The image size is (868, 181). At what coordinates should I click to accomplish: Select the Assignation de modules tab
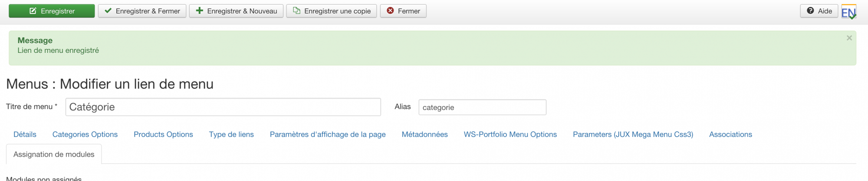[54, 154]
